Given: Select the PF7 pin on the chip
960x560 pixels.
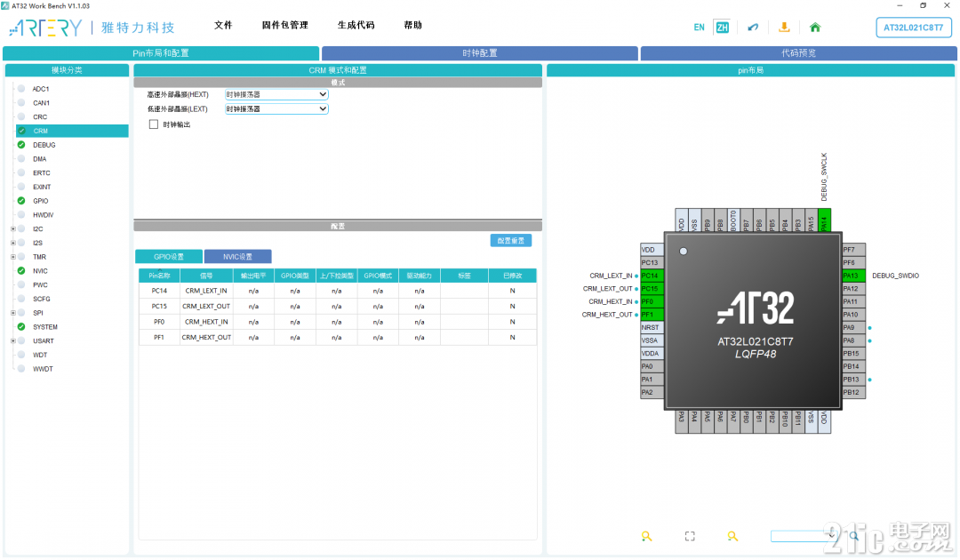Looking at the screenshot, I should [853, 250].
